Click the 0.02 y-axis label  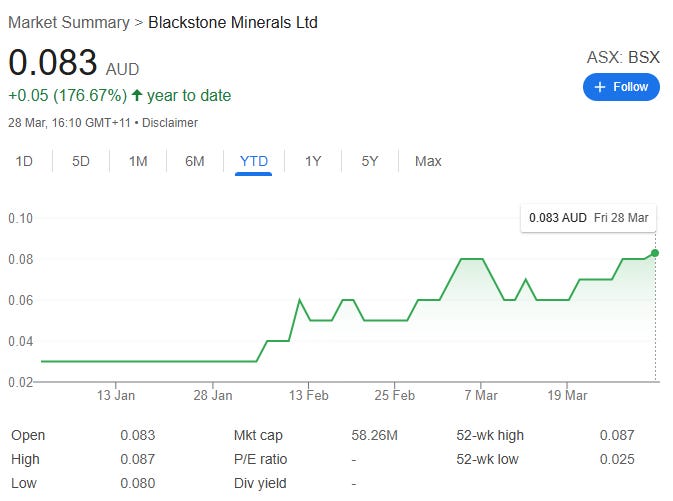(20, 382)
